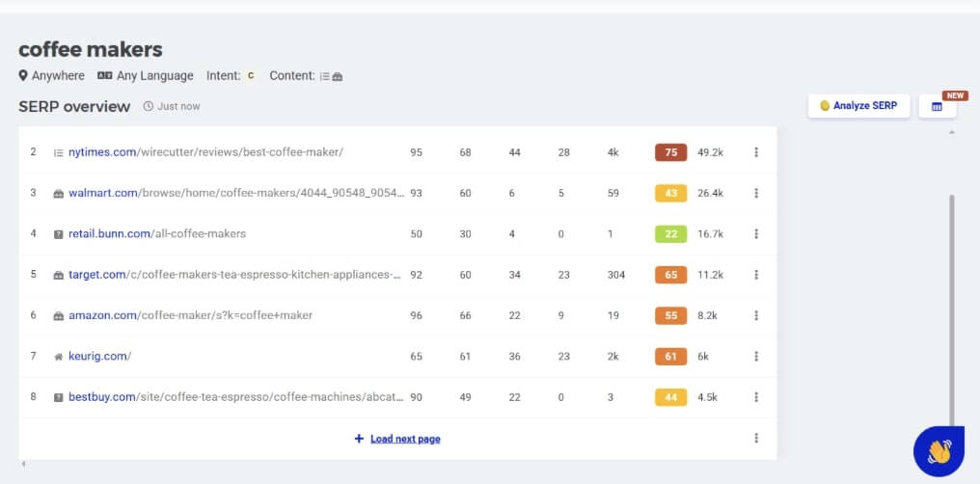Click the clock icon next to Just now
This screenshot has height=484, width=980.
(x=149, y=106)
